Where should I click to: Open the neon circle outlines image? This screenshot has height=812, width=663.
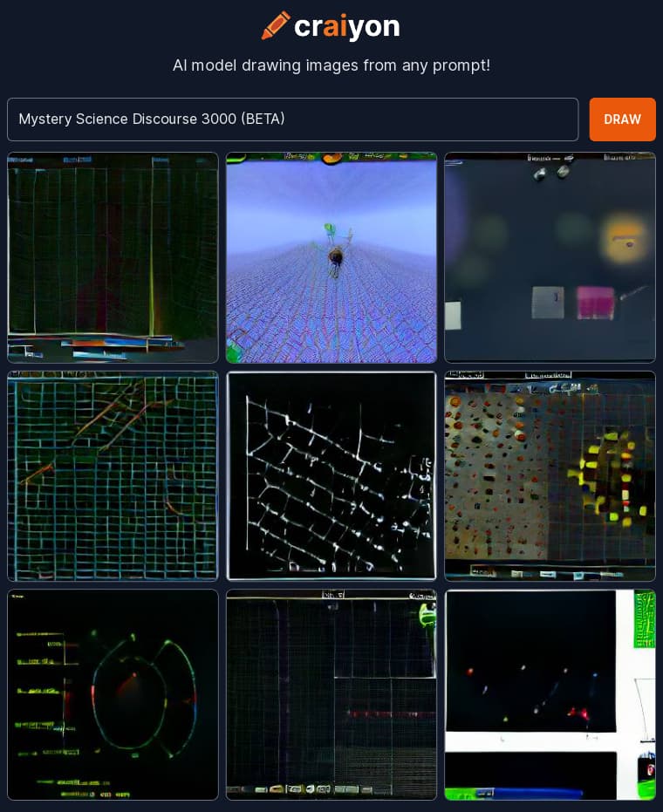pyautogui.click(x=113, y=694)
